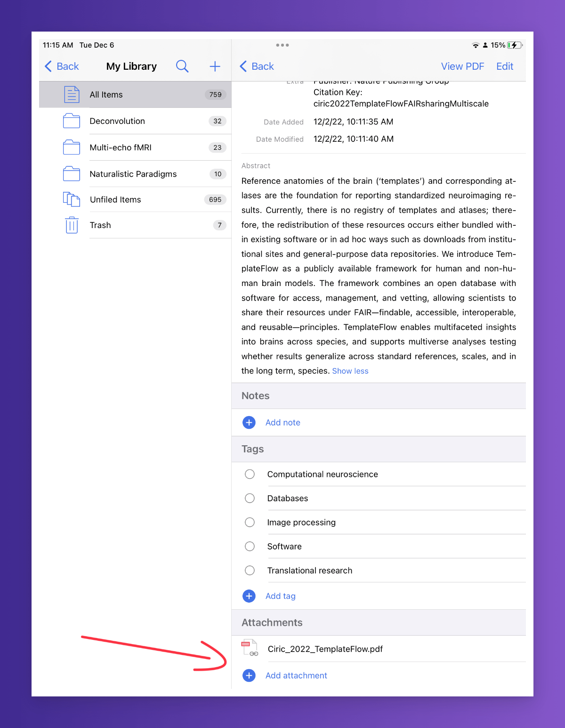The image size is (565, 728).
Task: Go back from My Library sidebar
Action: tap(62, 66)
